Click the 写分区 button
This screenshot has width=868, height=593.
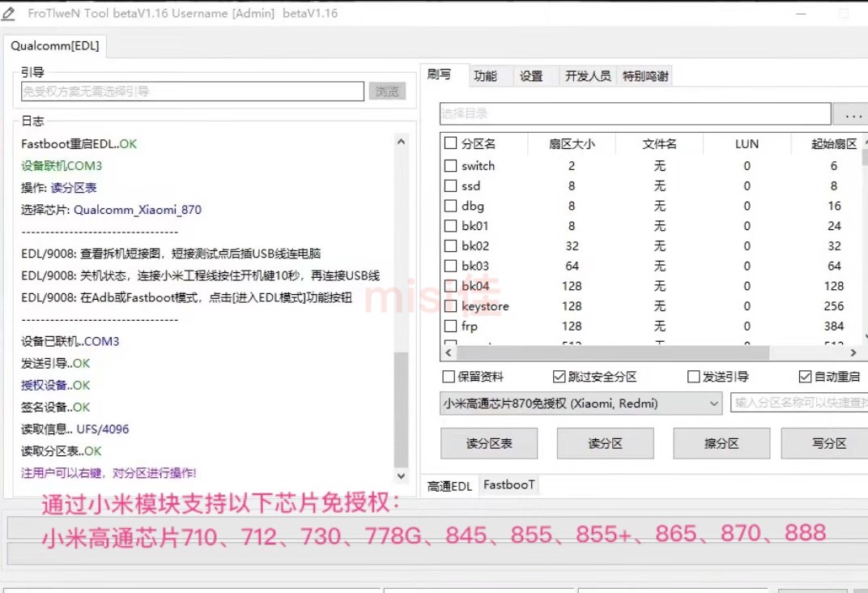(x=825, y=443)
